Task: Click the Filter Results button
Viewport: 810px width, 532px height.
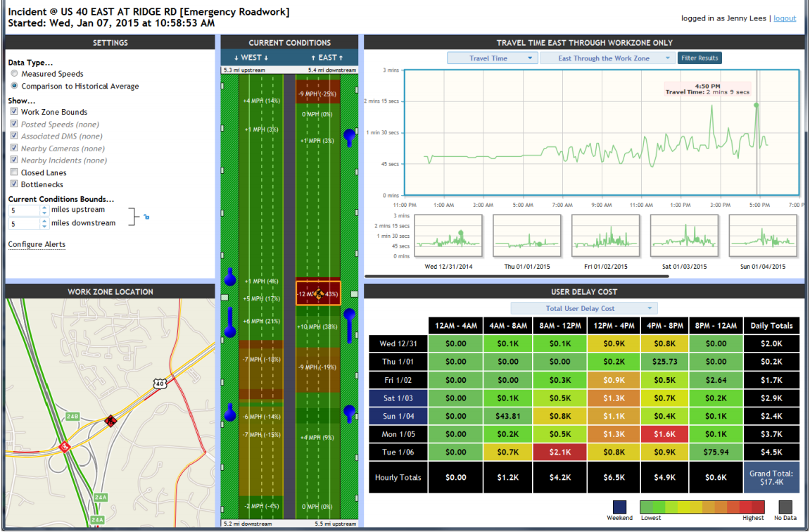Action: click(x=699, y=58)
